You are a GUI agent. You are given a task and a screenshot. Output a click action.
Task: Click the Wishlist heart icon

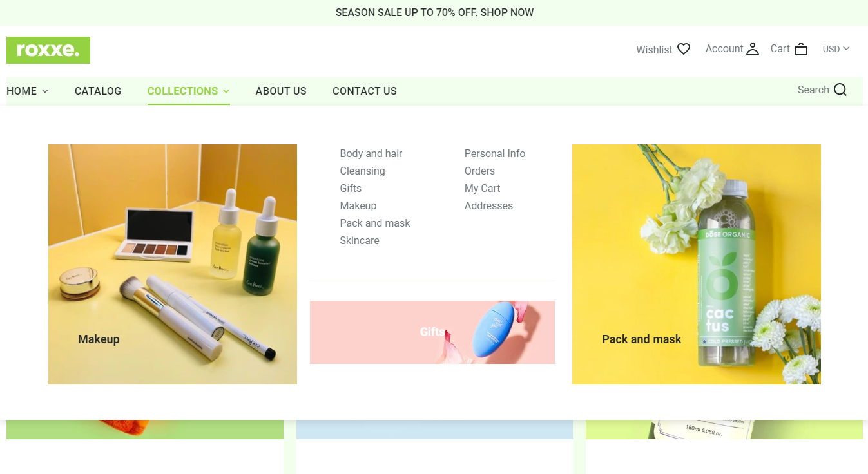(684, 49)
